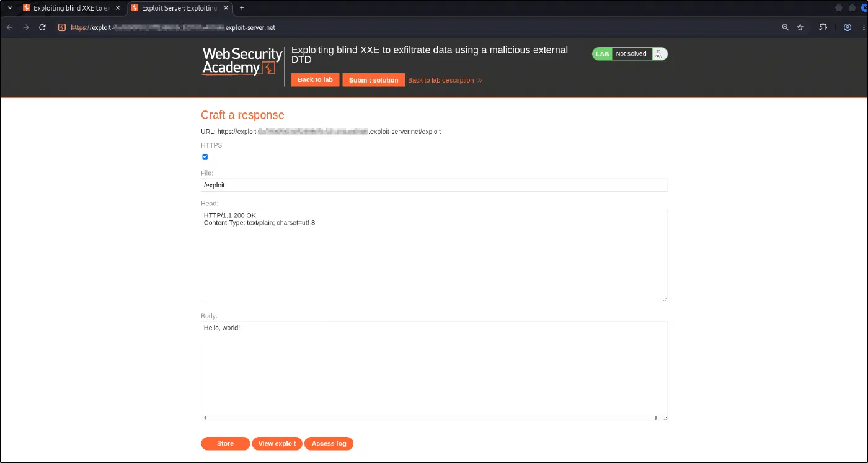The height and width of the screenshot is (463, 868).
Task: View site information icon in address bar
Action: point(61,27)
